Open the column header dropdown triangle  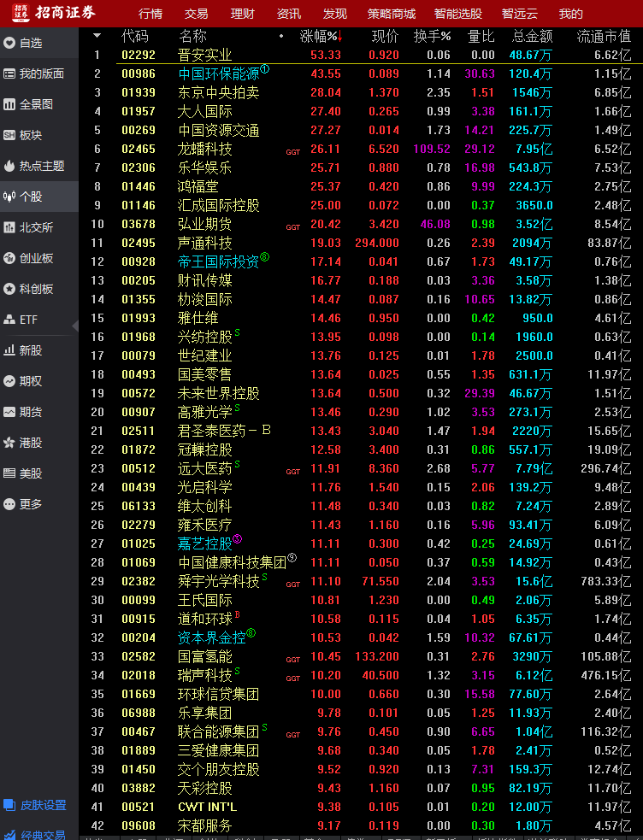[97, 36]
